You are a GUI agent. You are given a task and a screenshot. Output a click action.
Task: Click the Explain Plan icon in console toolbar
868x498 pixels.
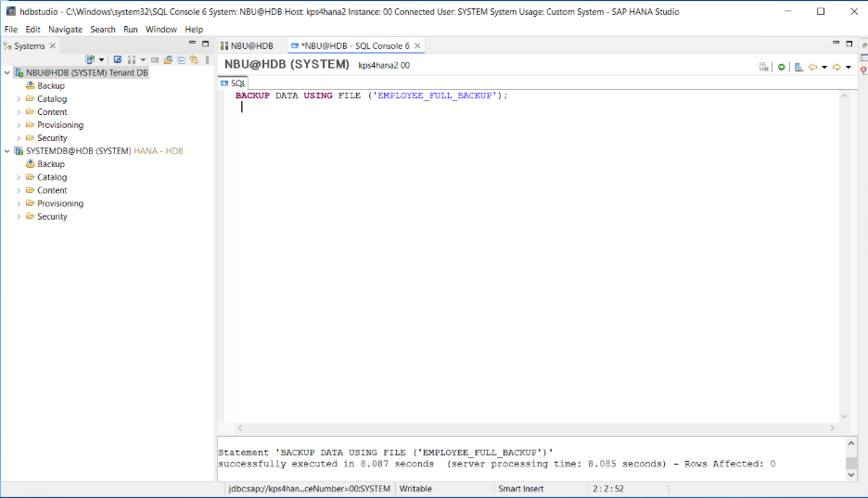pos(798,67)
